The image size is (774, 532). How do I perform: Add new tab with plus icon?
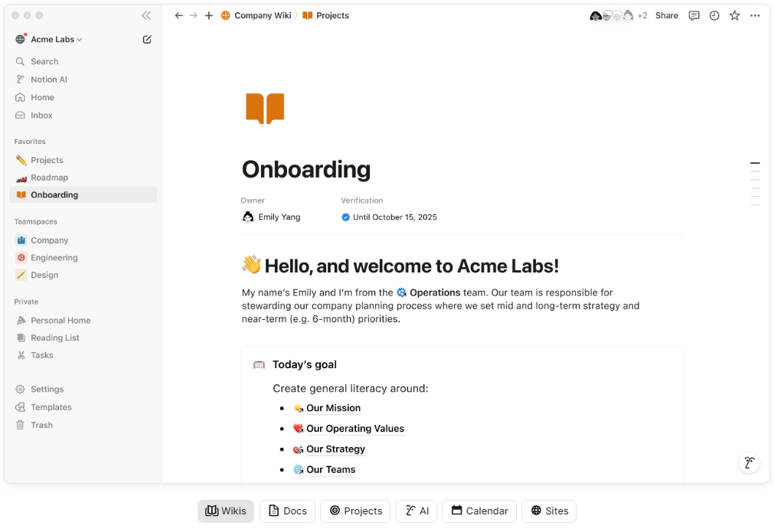point(209,16)
